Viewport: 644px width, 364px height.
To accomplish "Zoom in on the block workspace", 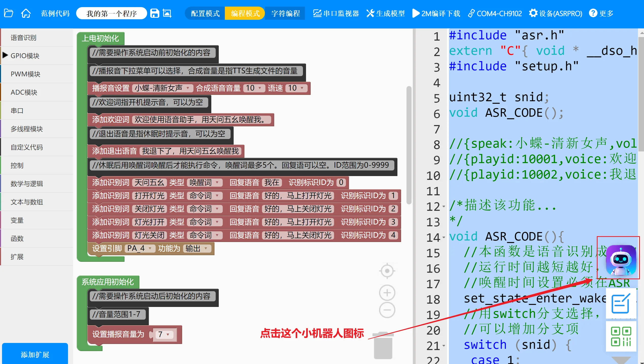I will pyautogui.click(x=387, y=293).
